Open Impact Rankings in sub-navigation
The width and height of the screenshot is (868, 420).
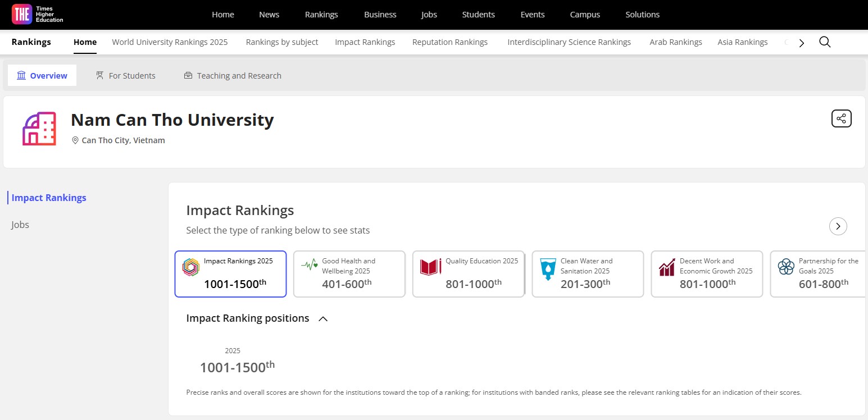pyautogui.click(x=365, y=42)
